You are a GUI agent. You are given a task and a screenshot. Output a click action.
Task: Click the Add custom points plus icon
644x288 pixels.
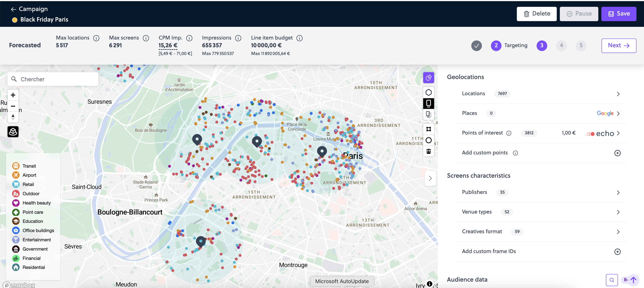(x=617, y=153)
